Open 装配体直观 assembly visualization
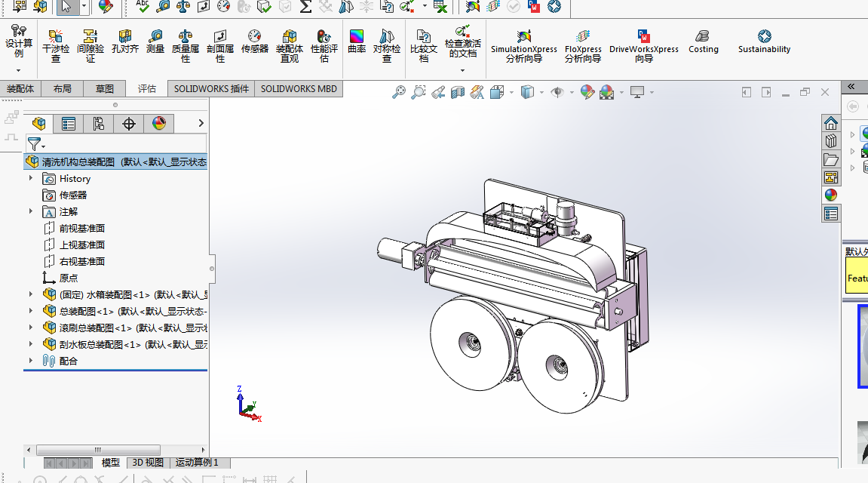This screenshot has height=483, width=868. [x=290, y=46]
